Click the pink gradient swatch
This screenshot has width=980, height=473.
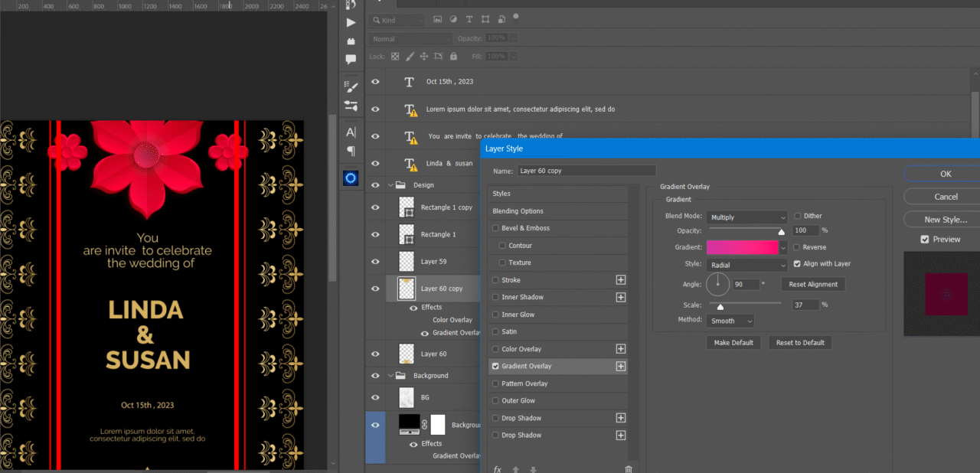point(741,247)
